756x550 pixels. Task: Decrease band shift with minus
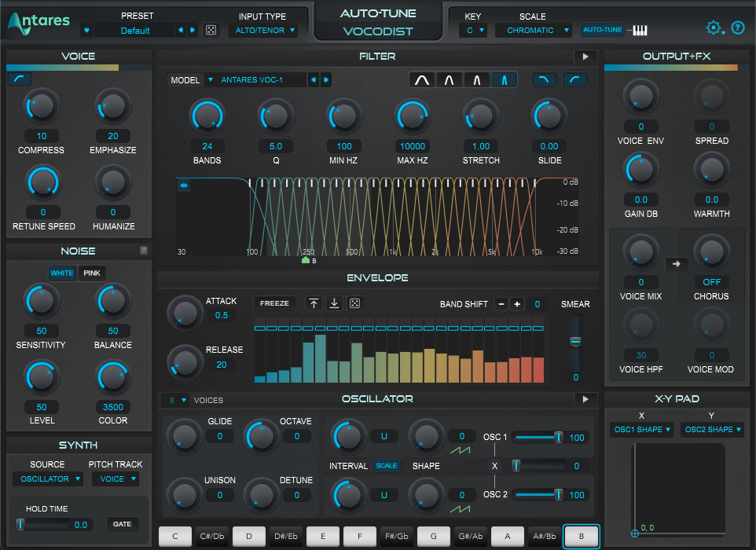[x=501, y=304]
